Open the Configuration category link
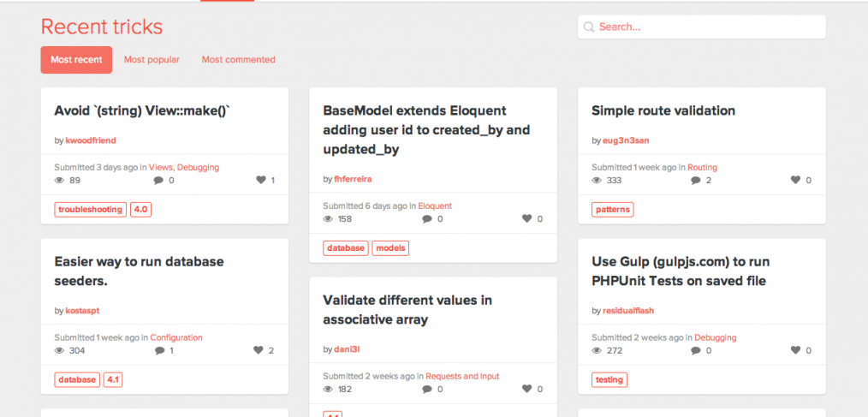The height and width of the screenshot is (417, 868). click(x=176, y=338)
